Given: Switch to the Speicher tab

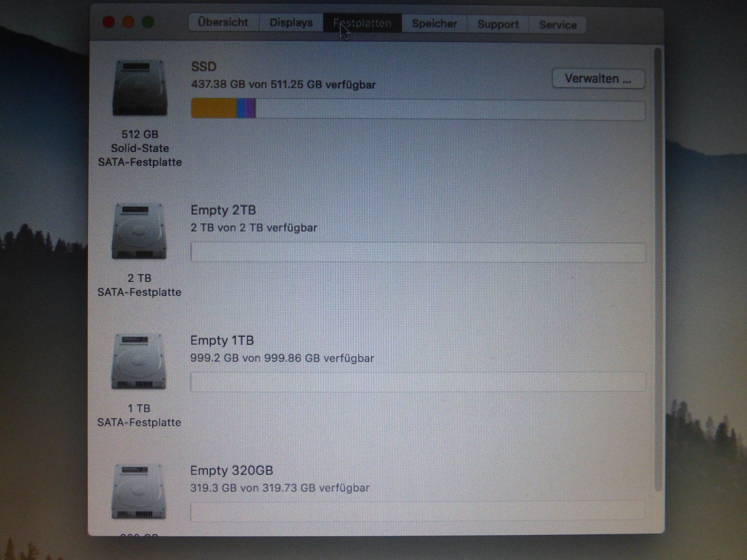Looking at the screenshot, I should pyautogui.click(x=435, y=24).
